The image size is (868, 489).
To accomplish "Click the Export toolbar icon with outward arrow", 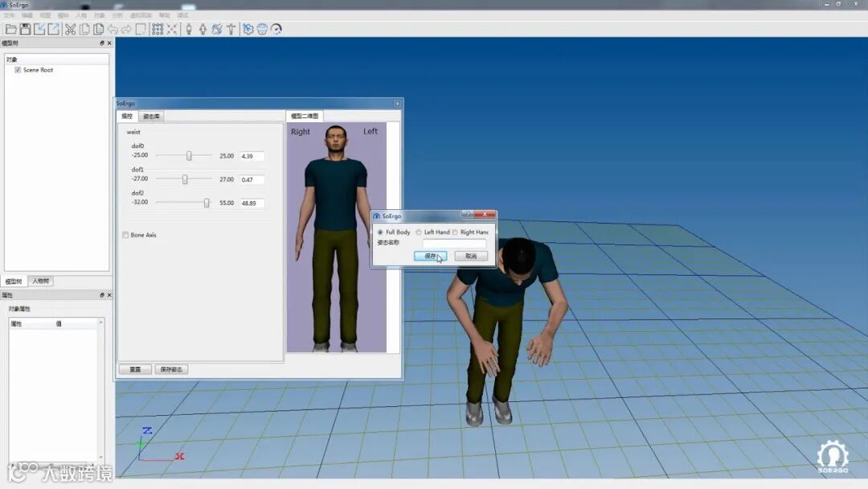I will 54,29.
